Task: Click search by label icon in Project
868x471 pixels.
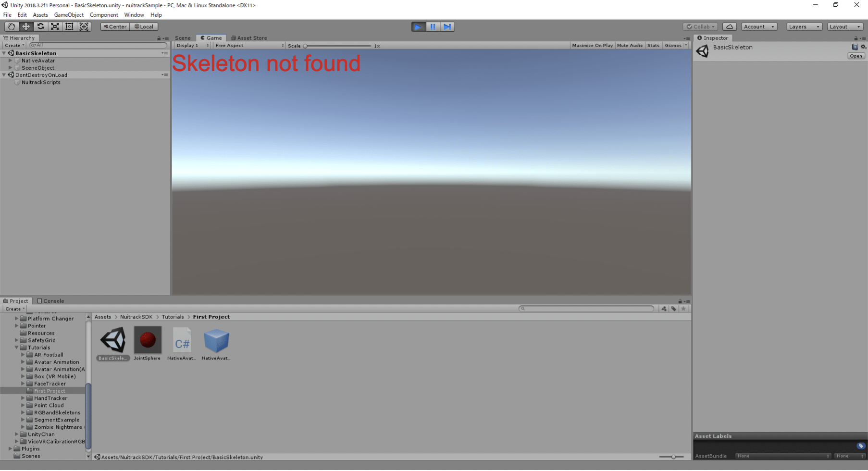Action: pyautogui.click(x=674, y=309)
